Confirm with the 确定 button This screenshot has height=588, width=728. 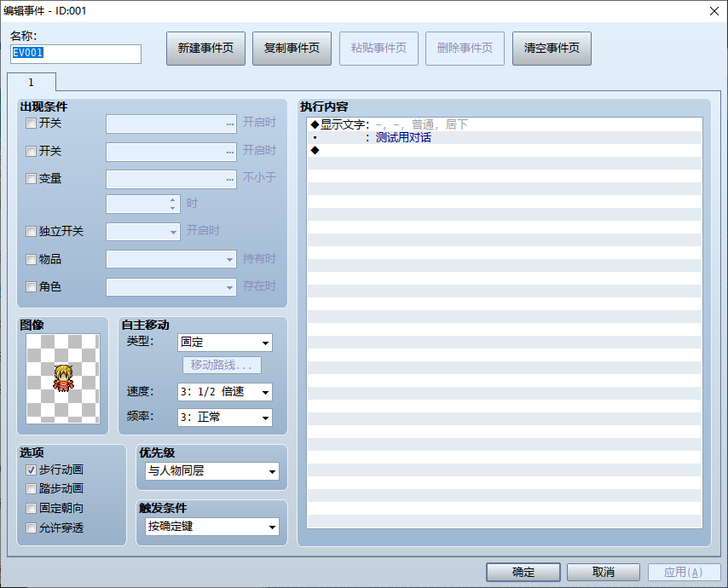pyautogui.click(x=523, y=572)
